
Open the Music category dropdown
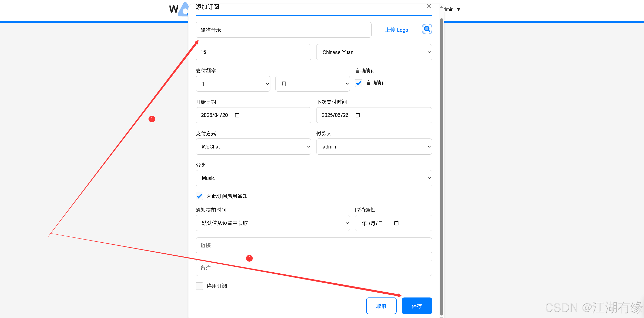click(x=314, y=178)
